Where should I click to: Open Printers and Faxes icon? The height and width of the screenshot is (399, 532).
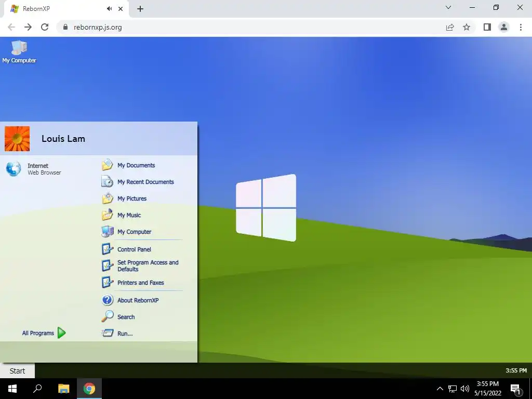pyautogui.click(x=107, y=283)
